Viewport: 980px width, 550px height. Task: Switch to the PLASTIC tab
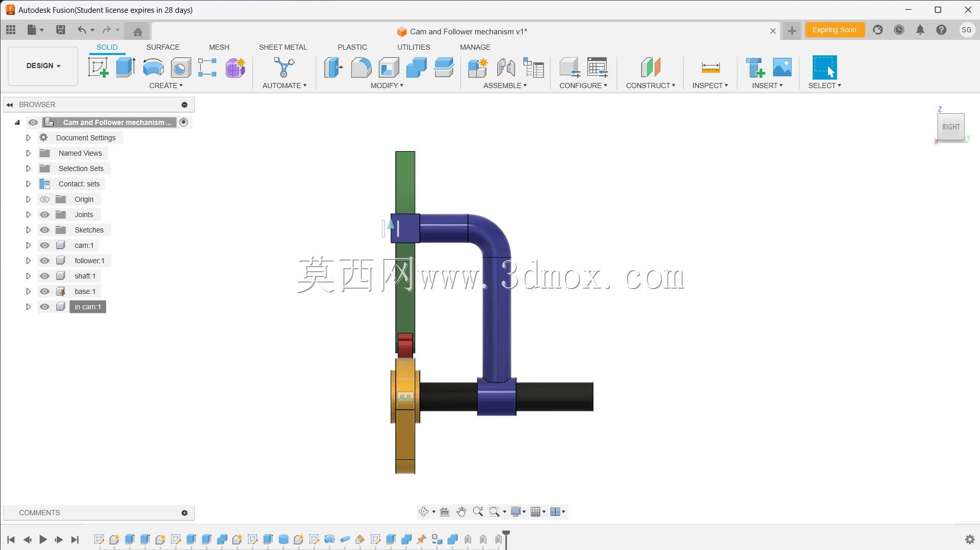point(352,47)
